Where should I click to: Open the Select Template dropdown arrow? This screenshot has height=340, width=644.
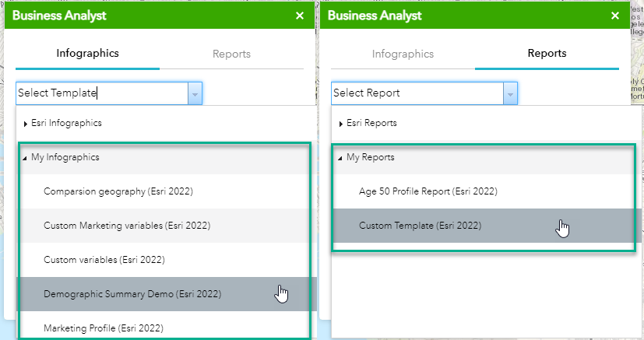(x=195, y=93)
